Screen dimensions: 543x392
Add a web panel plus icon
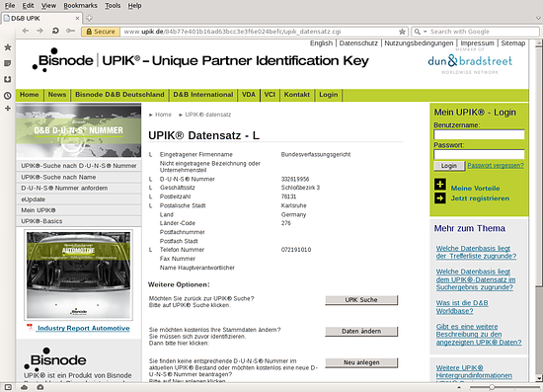tap(8, 109)
